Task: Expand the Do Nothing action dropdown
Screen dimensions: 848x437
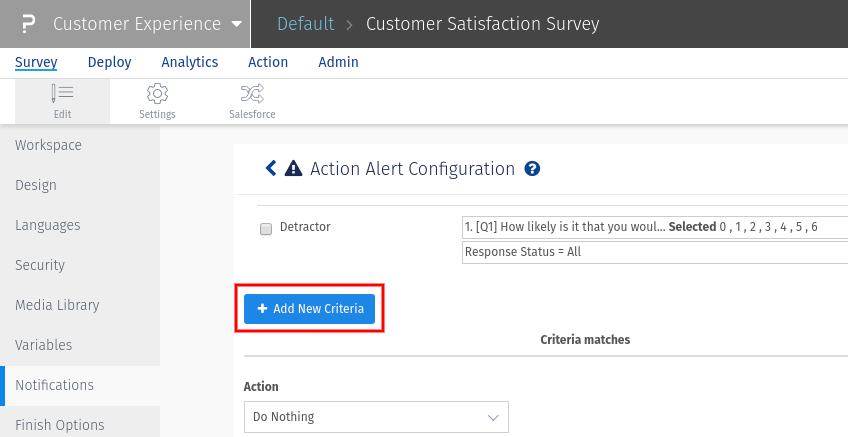Action: (376, 417)
